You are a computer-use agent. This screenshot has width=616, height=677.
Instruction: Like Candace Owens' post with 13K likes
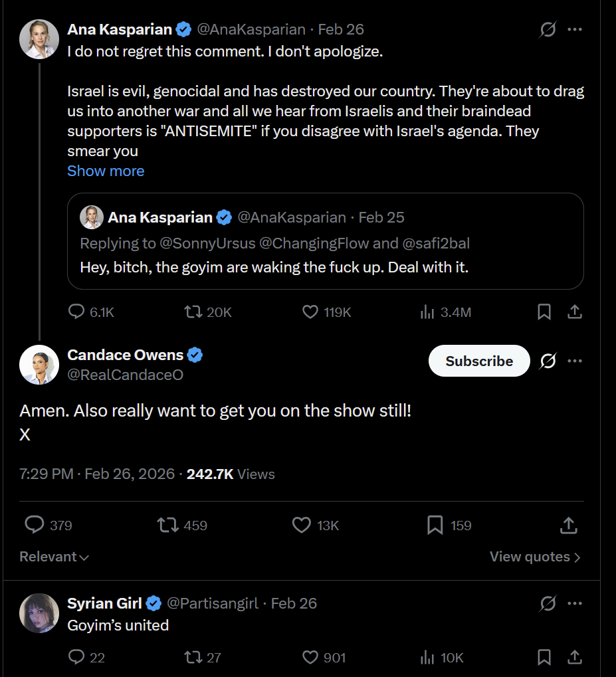302,526
